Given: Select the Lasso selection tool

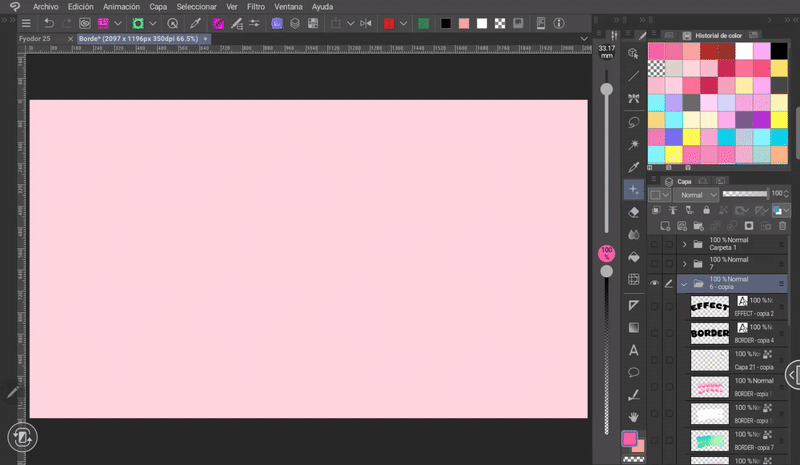Looking at the screenshot, I should coord(633,121).
